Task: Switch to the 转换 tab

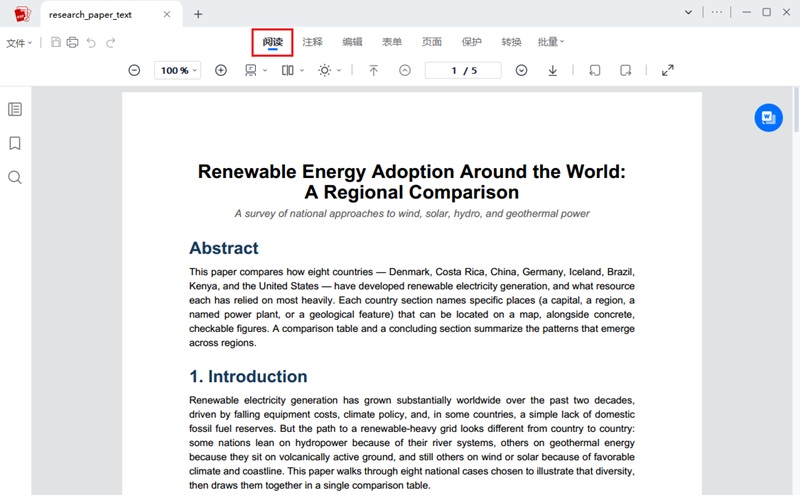Action: click(x=511, y=42)
